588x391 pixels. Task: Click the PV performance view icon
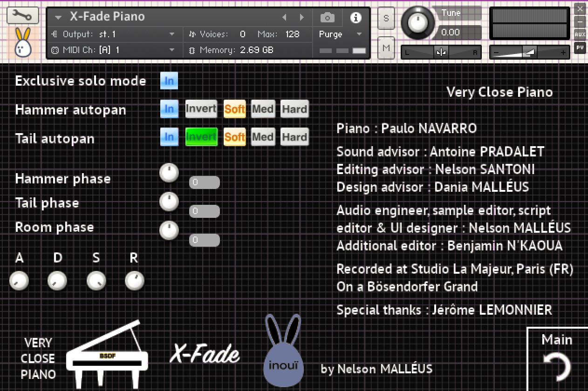point(581,47)
